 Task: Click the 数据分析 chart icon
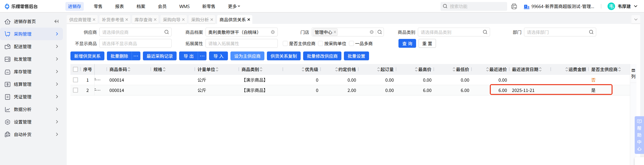tap(8, 109)
